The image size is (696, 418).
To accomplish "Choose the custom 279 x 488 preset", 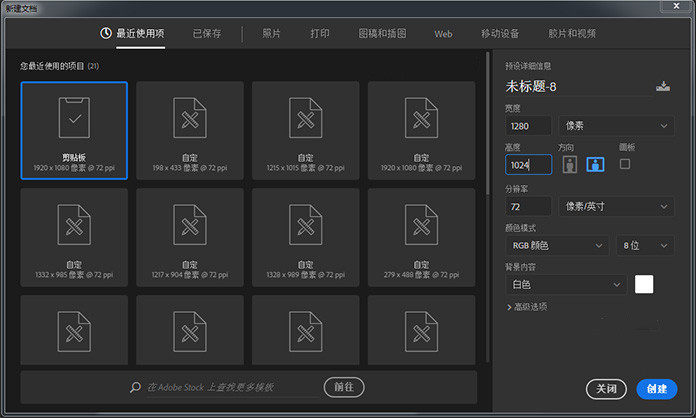I will tap(422, 237).
